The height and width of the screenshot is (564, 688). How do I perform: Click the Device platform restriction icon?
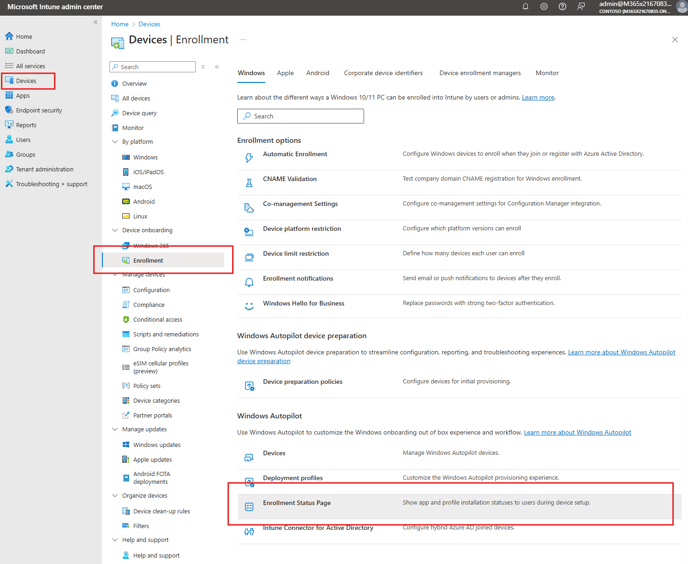pyautogui.click(x=249, y=232)
